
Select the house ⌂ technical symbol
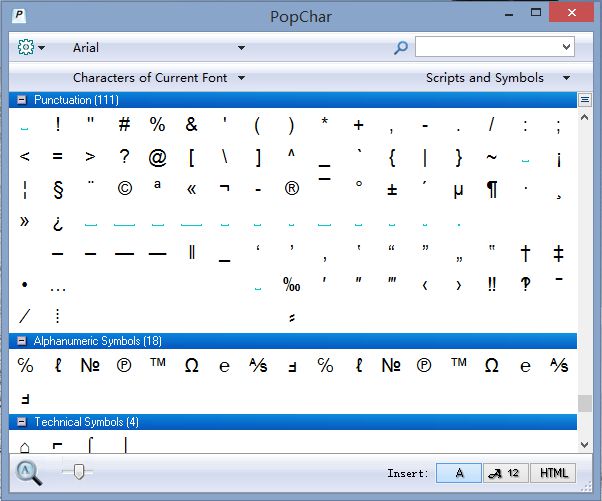click(x=25, y=447)
